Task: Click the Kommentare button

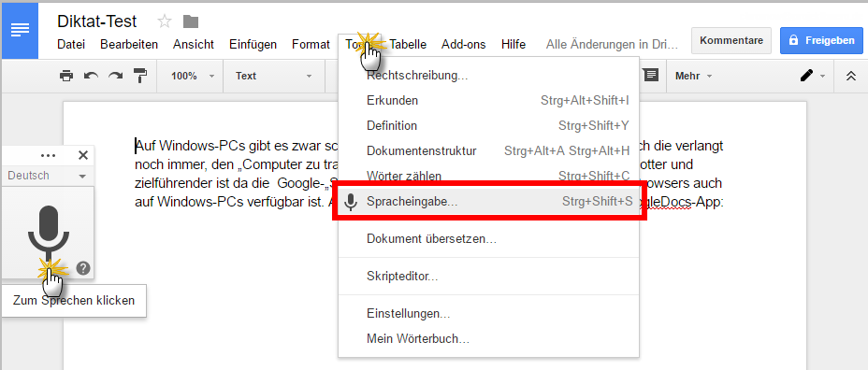Action: 731,40
